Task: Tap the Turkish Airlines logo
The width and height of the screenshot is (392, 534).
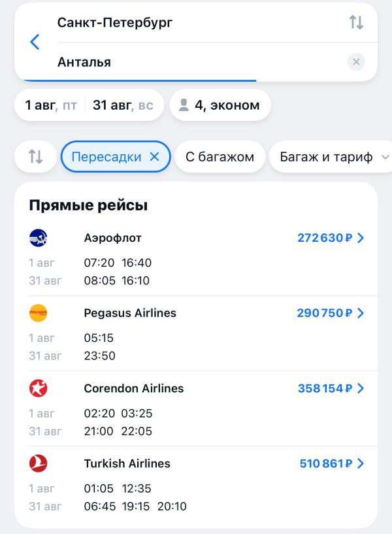Action: coord(38,463)
